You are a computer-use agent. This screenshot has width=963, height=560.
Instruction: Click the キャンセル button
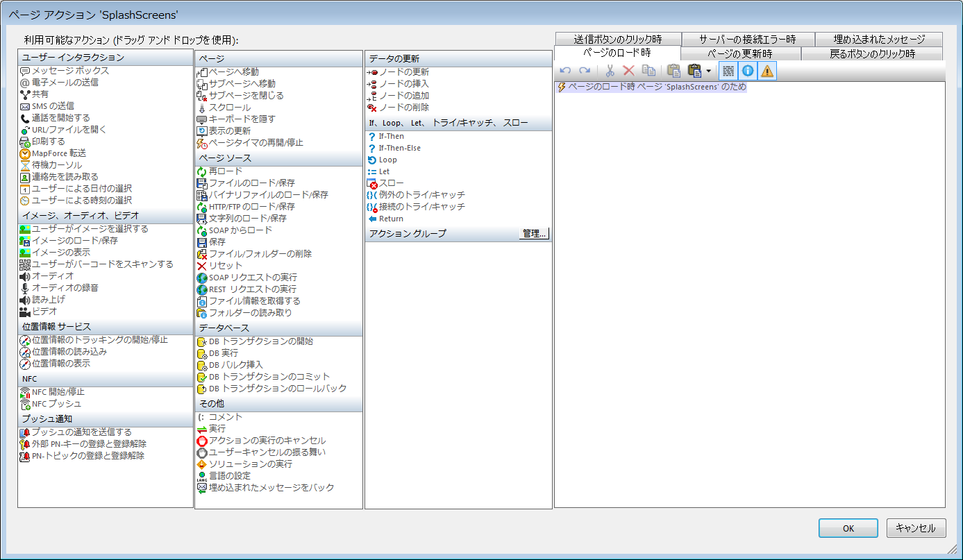916,528
